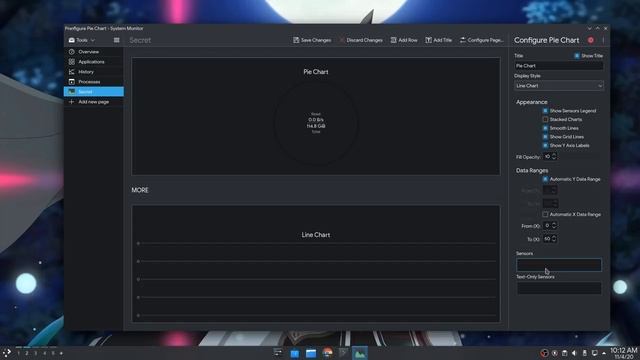The height and width of the screenshot is (360, 640).
Task: Toggle the Smooth Lines checkbox
Action: tap(545, 128)
